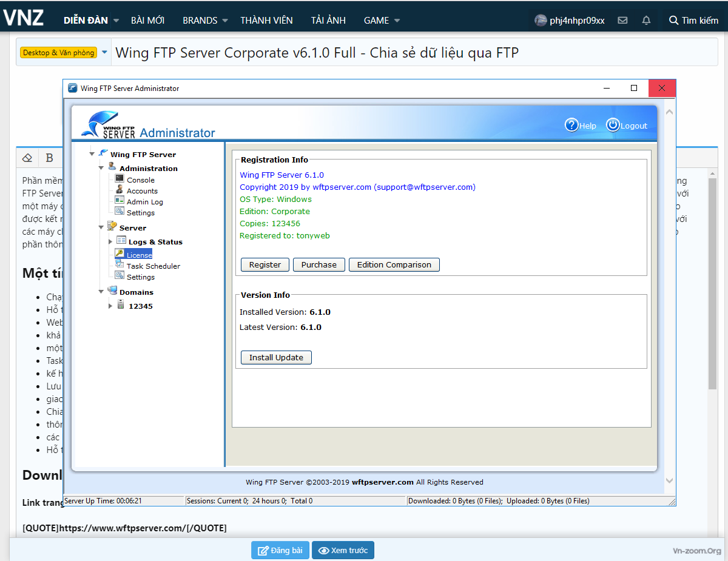This screenshot has width=728, height=561.
Task: Open the DIỄN ĐÀN dropdown arrow
Action: 116,21
